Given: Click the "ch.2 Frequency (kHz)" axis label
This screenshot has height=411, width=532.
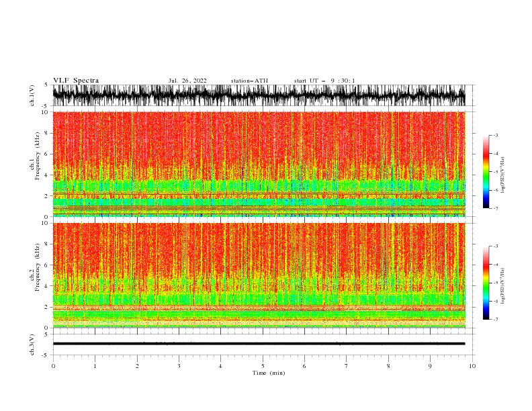Looking at the screenshot, I should click(35, 267).
